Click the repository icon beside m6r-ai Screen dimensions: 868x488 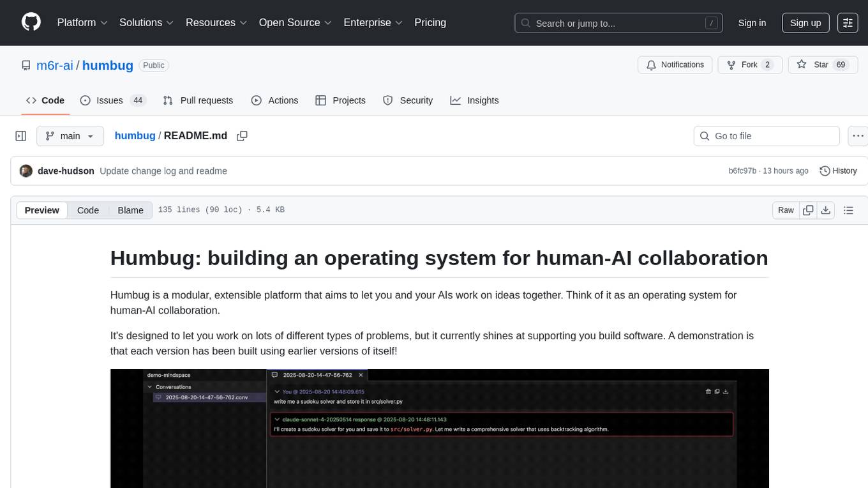pos(26,65)
